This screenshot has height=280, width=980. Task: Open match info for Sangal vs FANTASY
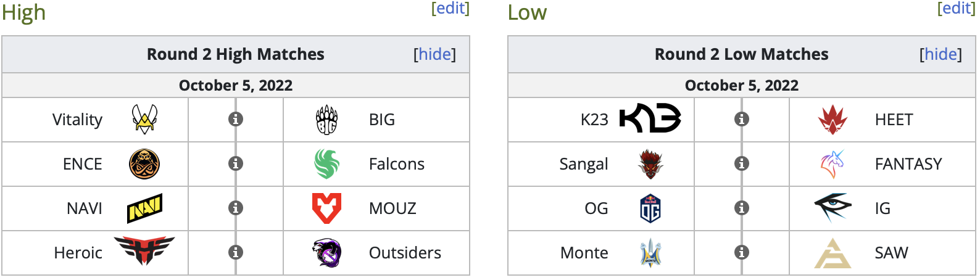(742, 163)
